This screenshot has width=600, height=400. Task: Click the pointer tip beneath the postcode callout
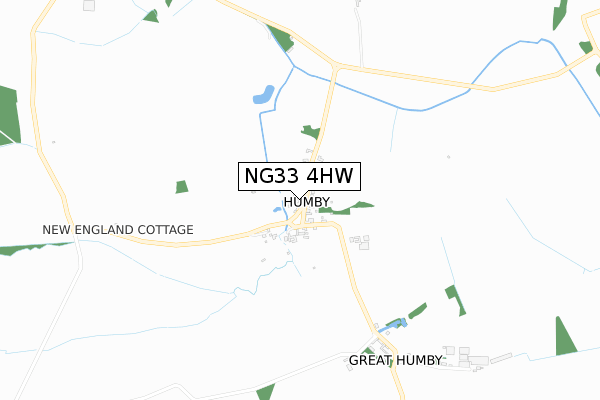(x=300, y=198)
